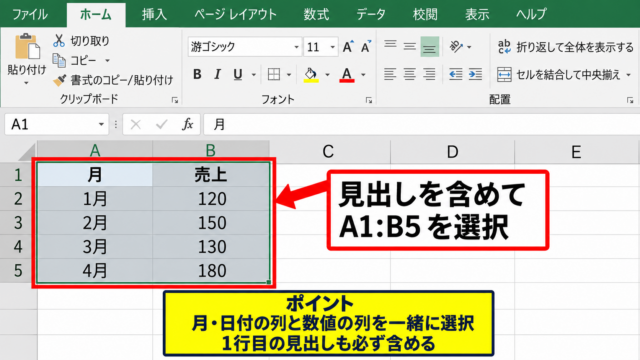Image resolution: width=640 pixels, height=360 pixels.
Task: Increase font size with the large A icon
Action: point(348,47)
